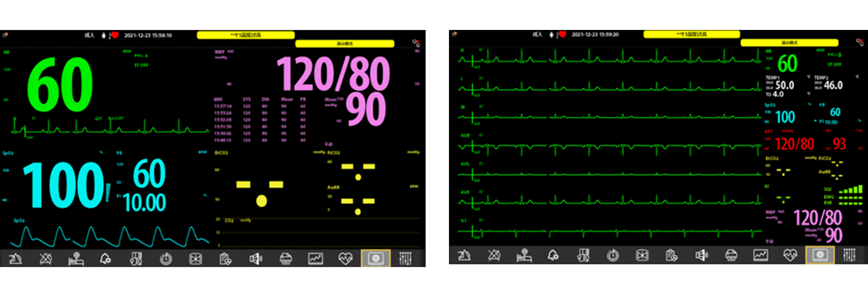Open patient bed management on left monitor

(x=75, y=258)
